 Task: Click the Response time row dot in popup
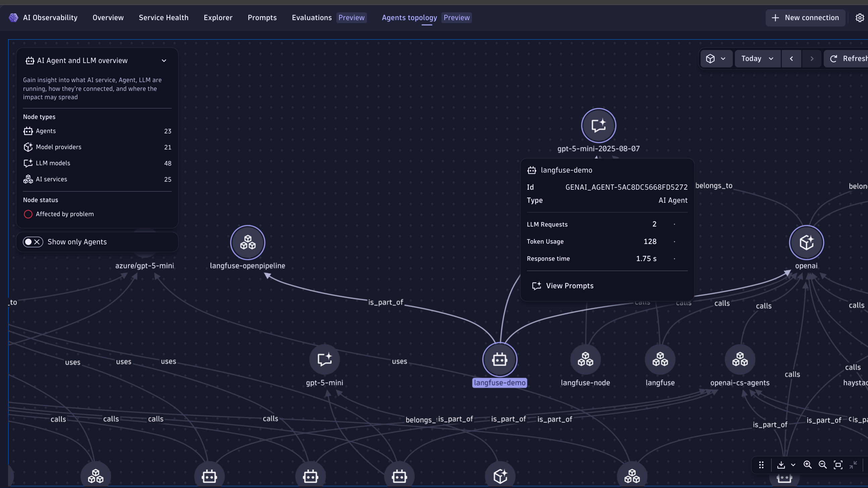(674, 259)
